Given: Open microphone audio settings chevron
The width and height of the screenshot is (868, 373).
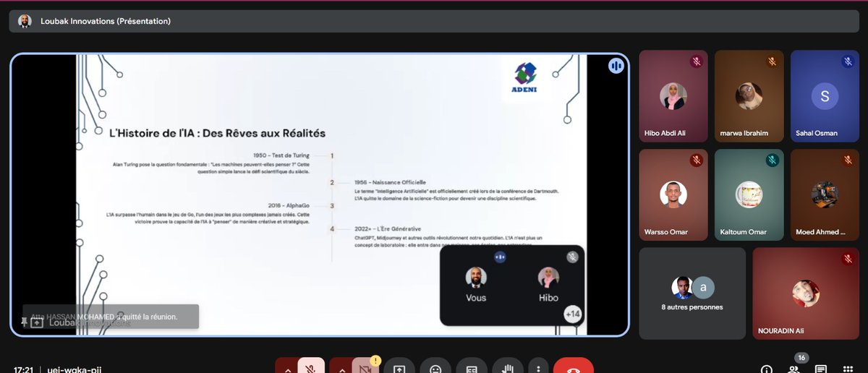Looking at the screenshot, I should click(x=287, y=369).
